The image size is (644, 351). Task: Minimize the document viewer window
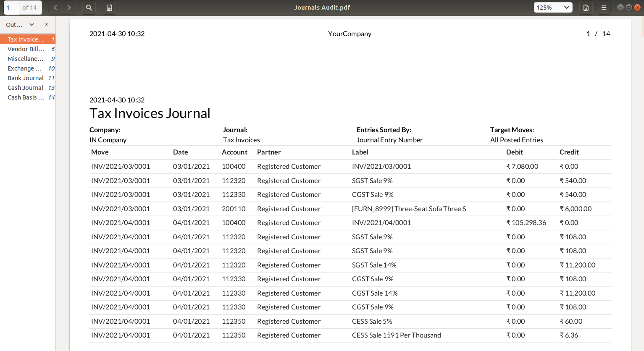click(x=620, y=8)
